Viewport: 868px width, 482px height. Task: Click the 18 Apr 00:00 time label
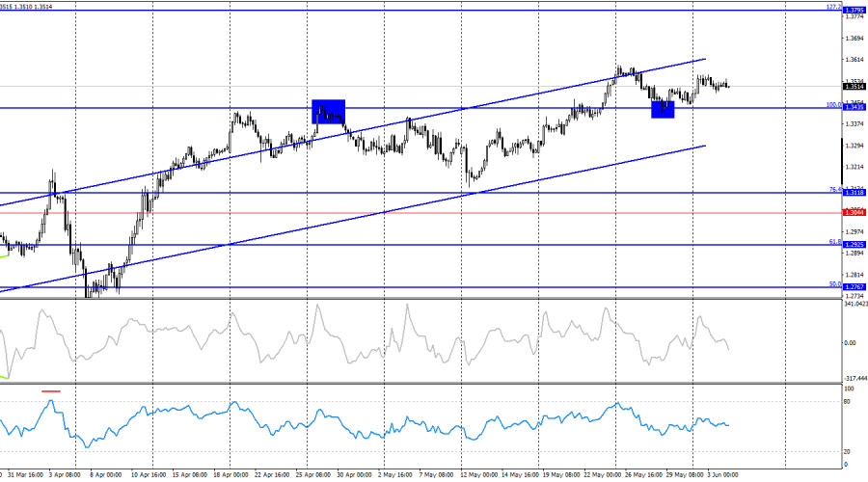231,475
